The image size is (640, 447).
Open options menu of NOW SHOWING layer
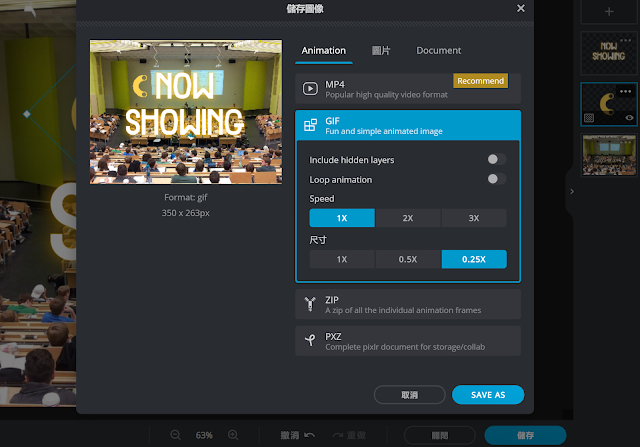[627, 37]
